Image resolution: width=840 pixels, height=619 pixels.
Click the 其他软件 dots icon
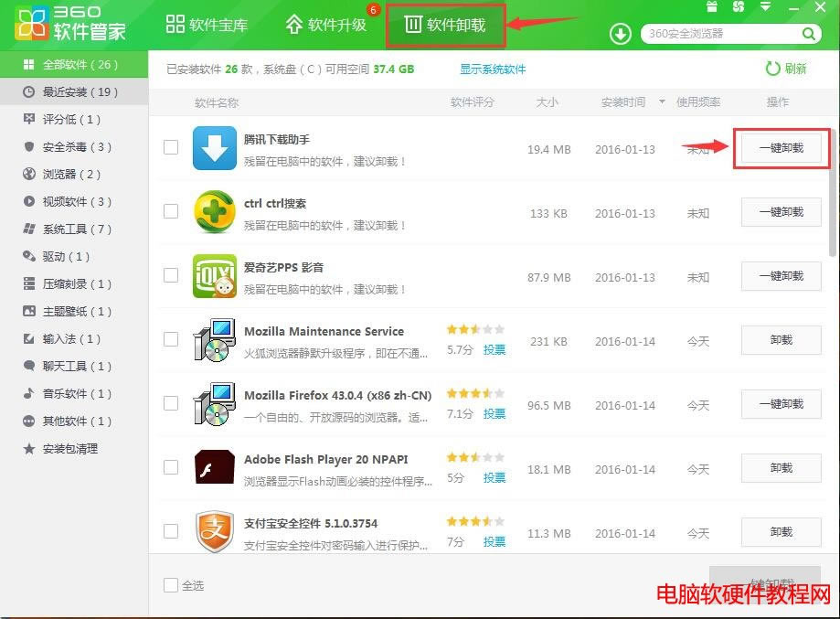[29, 421]
